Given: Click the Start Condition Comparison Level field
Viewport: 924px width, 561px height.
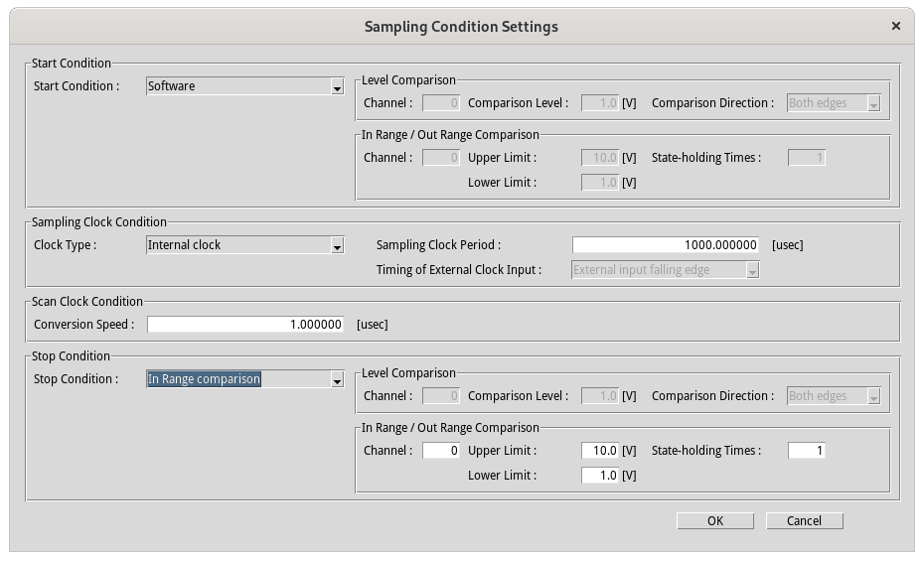Looking at the screenshot, I should pos(600,103).
